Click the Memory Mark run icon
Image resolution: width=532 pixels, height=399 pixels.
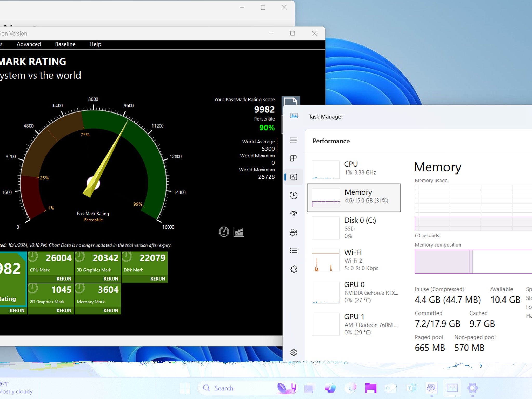coord(80,289)
